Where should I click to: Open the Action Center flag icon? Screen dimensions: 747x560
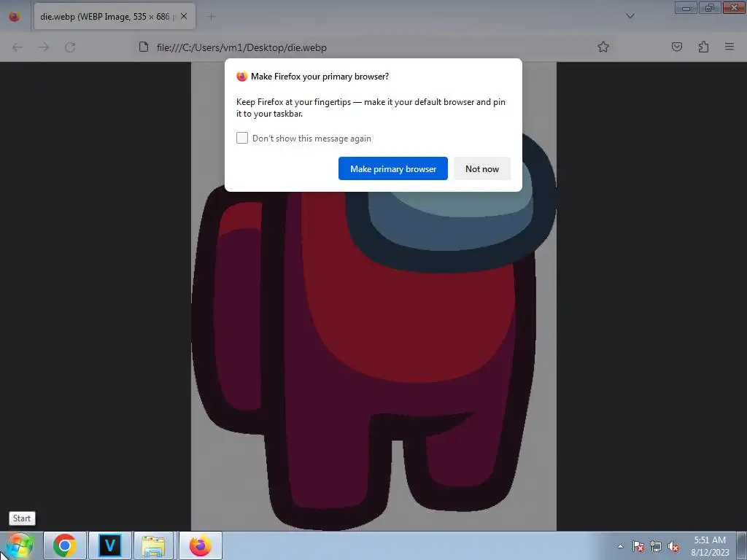[x=638, y=546]
